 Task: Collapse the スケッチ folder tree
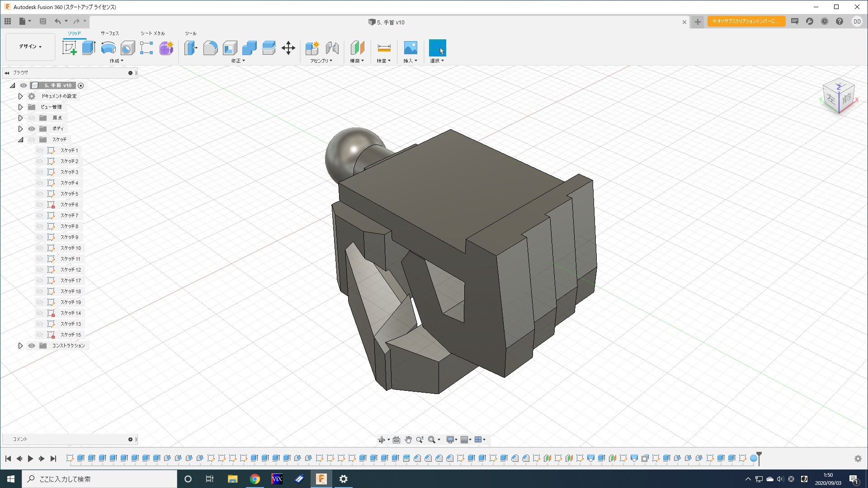tap(20, 140)
